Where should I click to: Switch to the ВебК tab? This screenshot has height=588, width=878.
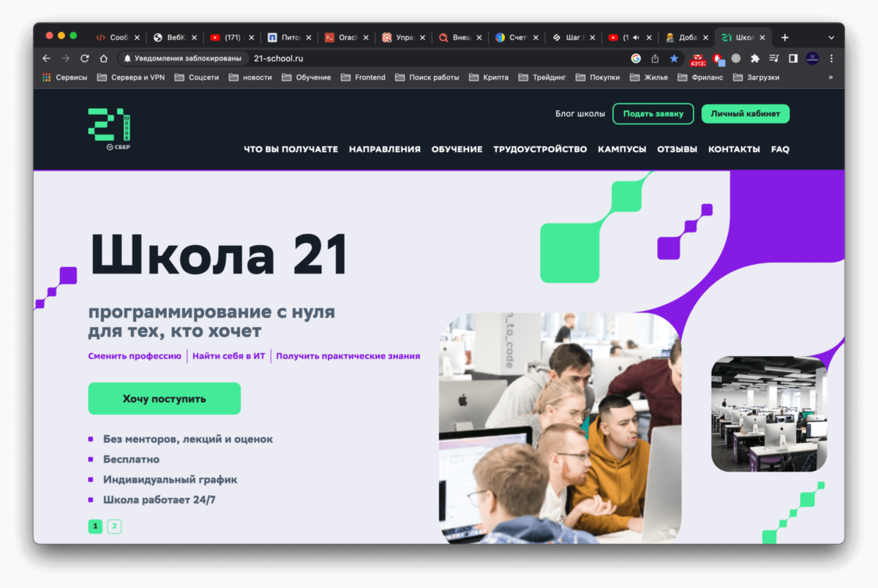[x=175, y=37]
